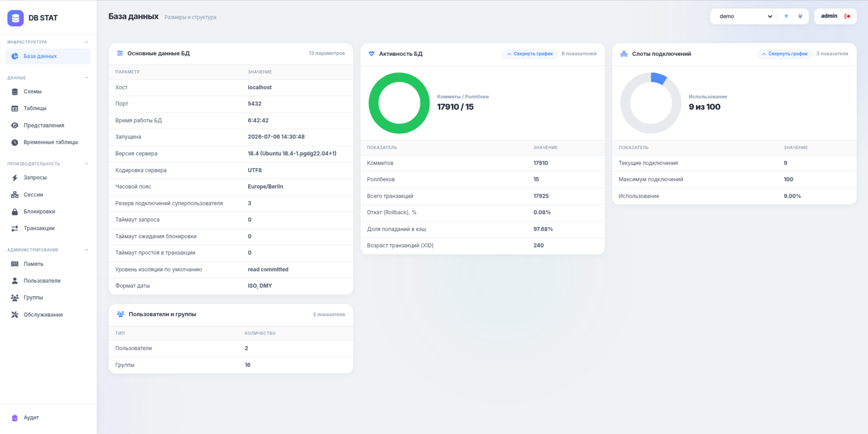Open the Users person icon (Пользователи)

14,281
